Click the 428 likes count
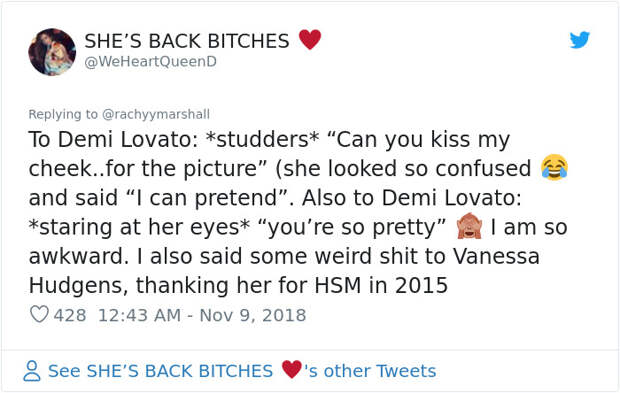Screen dimensions: 620x393 (x=70, y=316)
